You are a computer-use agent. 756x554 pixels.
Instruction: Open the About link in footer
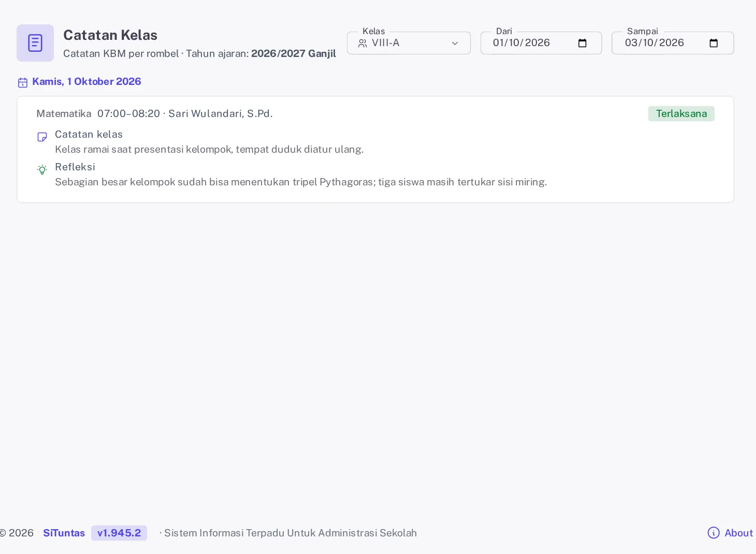[x=739, y=533]
